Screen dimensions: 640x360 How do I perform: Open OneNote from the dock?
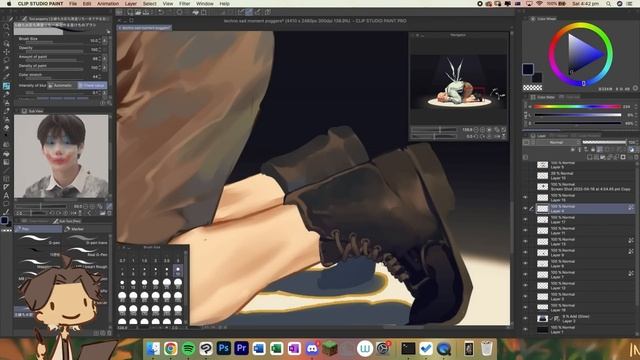click(294, 349)
